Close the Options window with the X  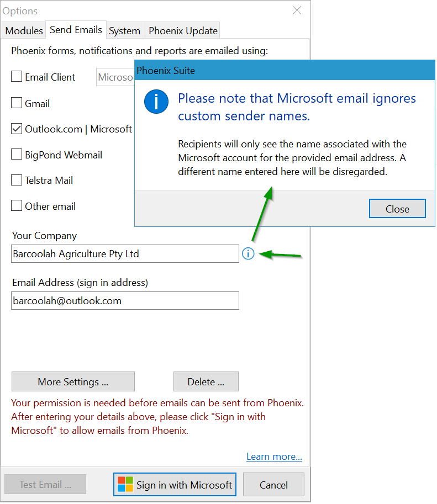pyautogui.click(x=297, y=10)
